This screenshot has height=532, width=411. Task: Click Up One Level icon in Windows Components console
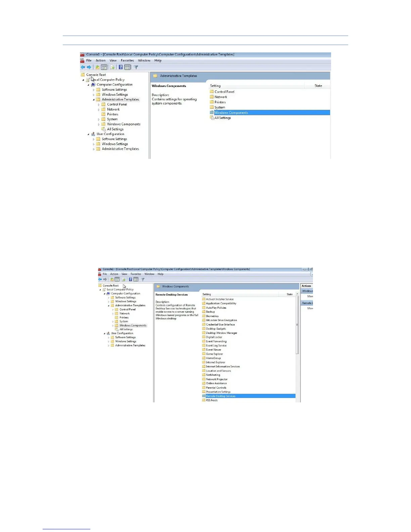click(x=112, y=279)
